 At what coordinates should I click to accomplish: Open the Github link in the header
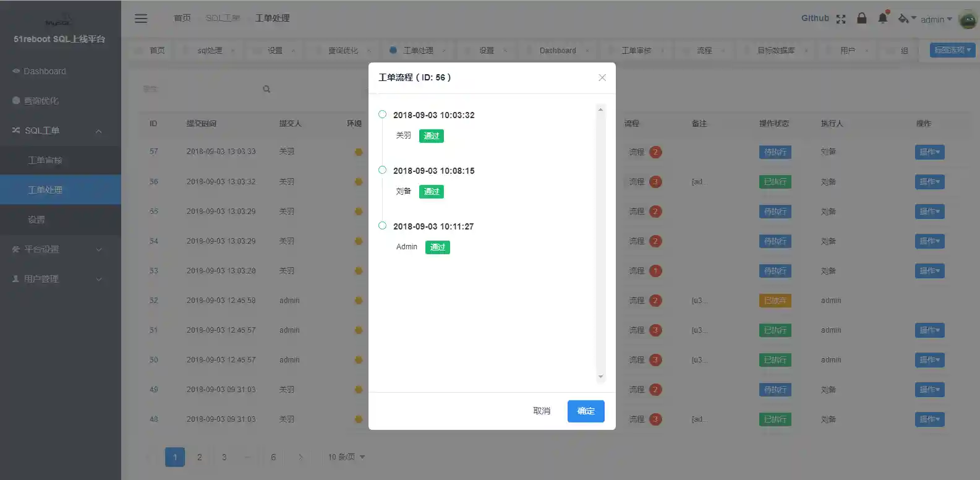[815, 19]
